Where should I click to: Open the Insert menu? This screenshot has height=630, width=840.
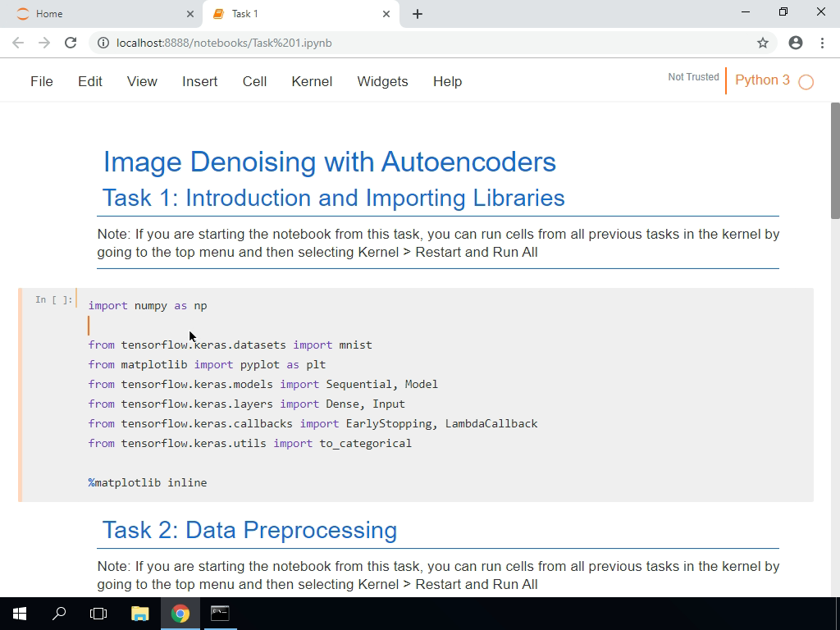199,81
